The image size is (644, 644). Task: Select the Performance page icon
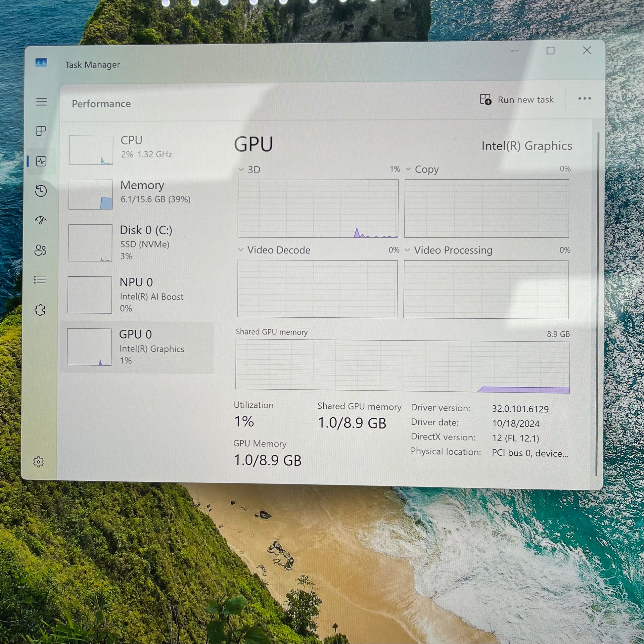(41, 162)
